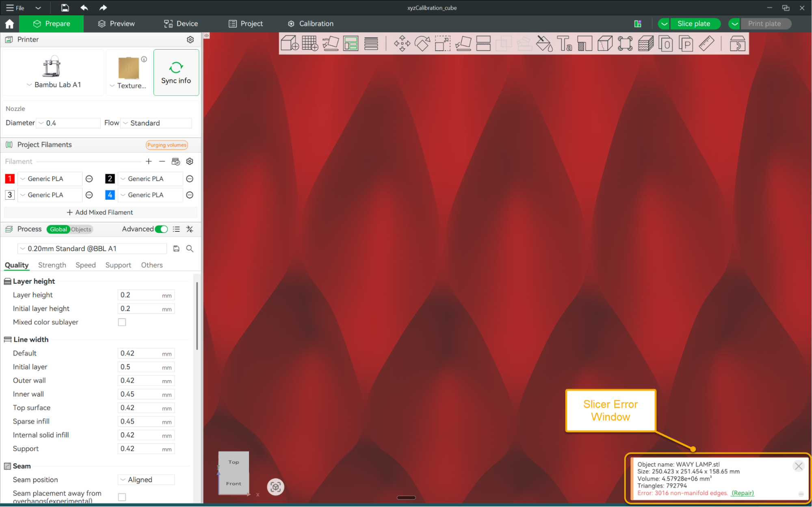This screenshot has width=812, height=507.
Task: Click filament 1 red color swatch
Action: (x=10, y=179)
